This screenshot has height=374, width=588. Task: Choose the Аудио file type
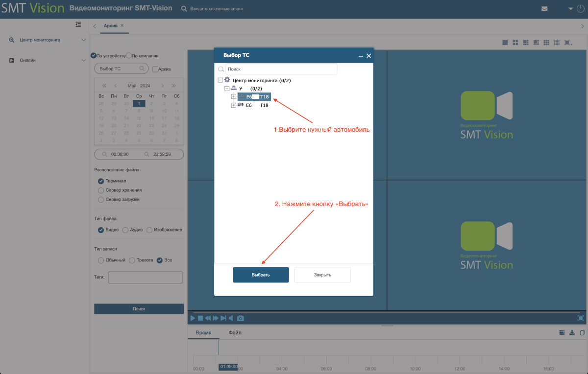pos(125,230)
